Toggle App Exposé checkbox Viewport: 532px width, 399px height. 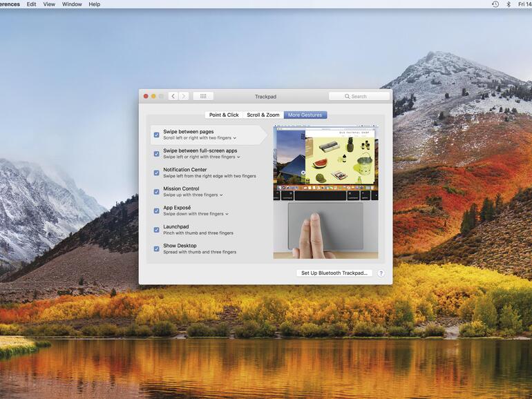(x=156, y=211)
